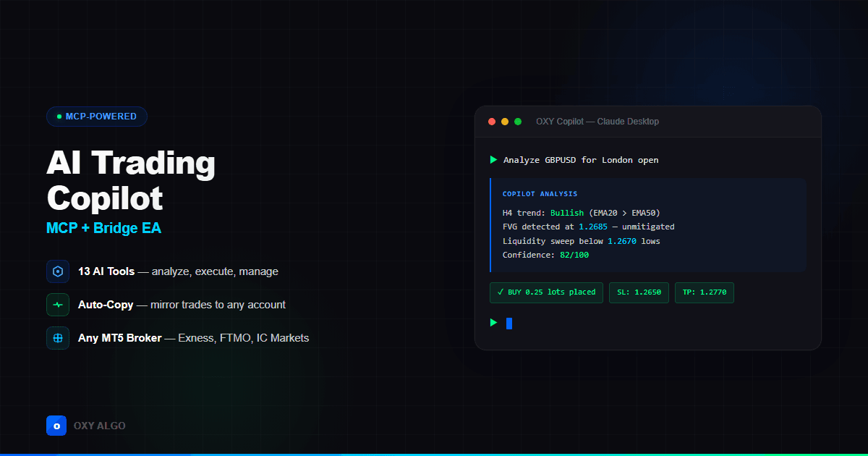
Task: Click the COPILOT ANALYSIS header
Action: coord(540,193)
